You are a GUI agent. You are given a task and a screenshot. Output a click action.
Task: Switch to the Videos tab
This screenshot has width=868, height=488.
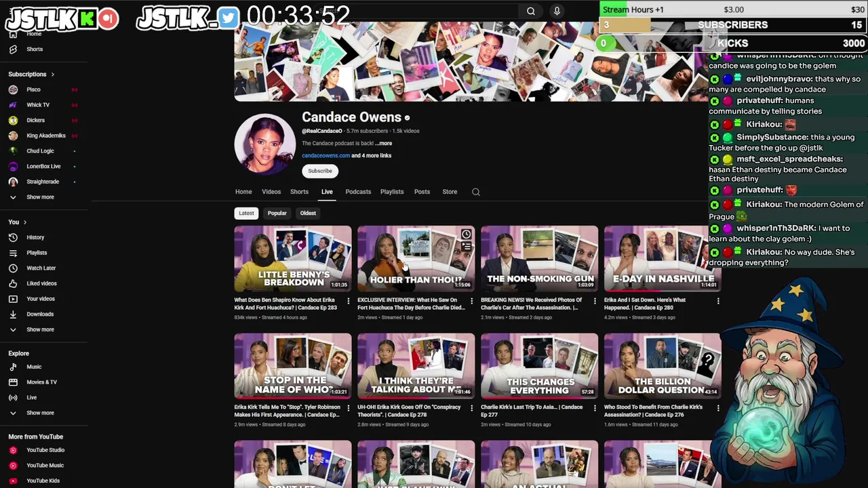[x=271, y=192]
